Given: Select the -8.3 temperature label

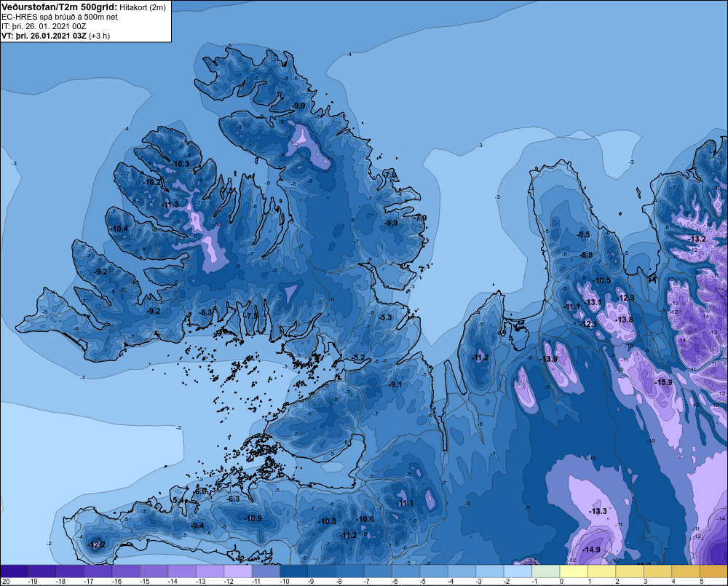Looking at the screenshot, I should tap(205, 312).
